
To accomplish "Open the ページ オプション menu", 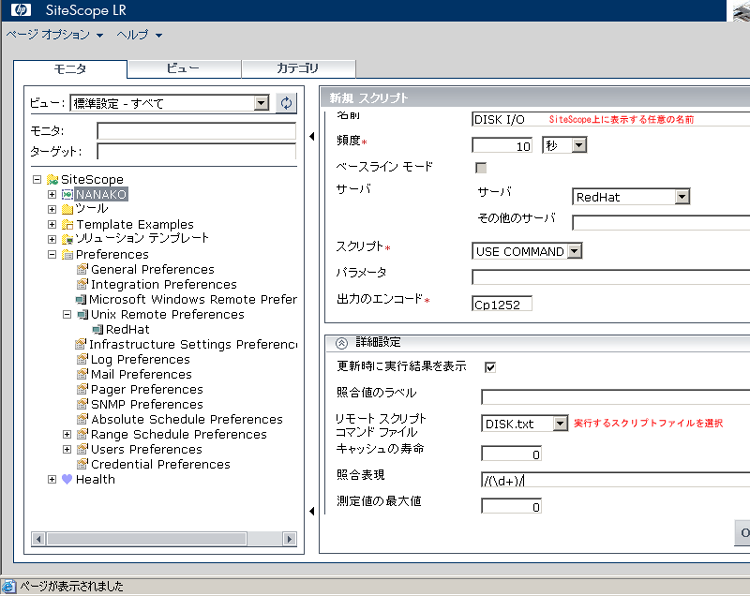I will point(54,35).
